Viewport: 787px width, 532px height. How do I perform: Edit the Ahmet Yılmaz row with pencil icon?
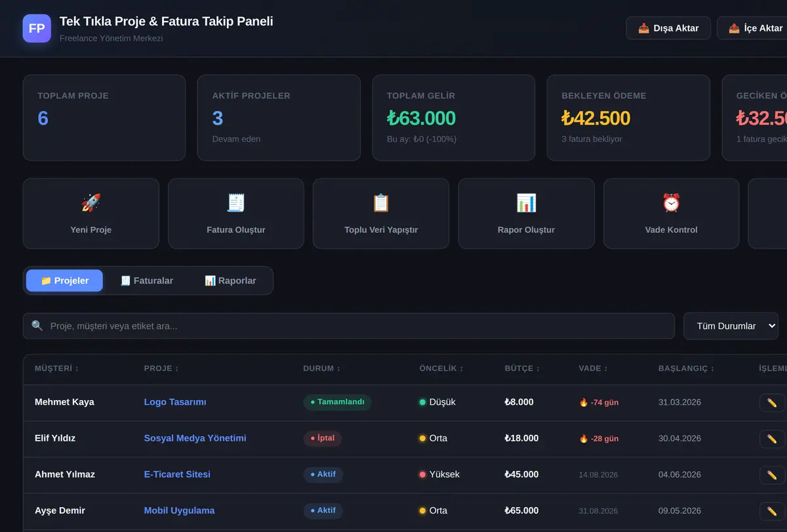tap(772, 475)
